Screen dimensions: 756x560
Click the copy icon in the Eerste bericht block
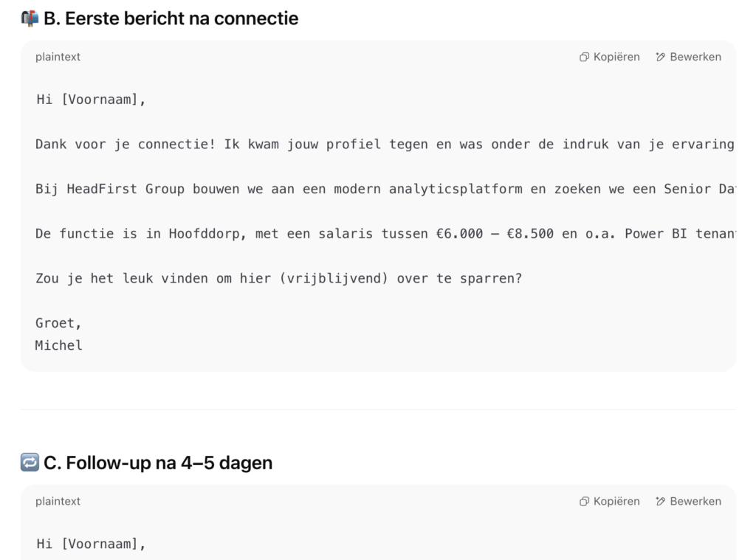[584, 57]
